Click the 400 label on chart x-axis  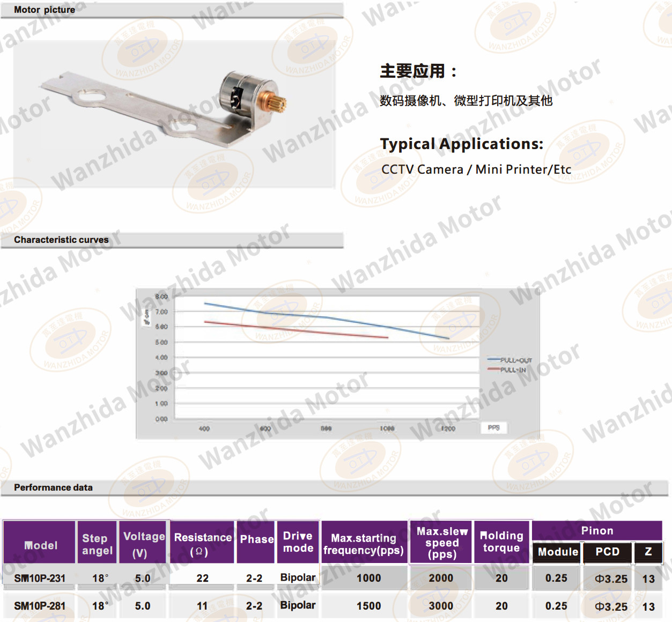pos(204,428)
